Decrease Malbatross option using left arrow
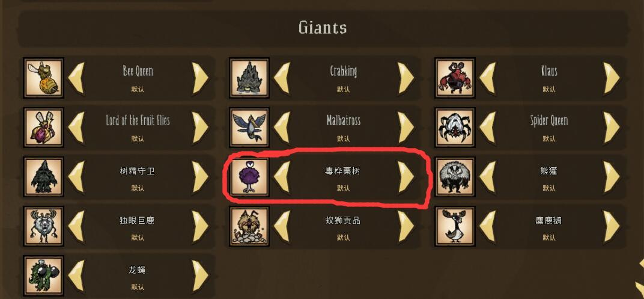644x299 pixels. (282, 127)
